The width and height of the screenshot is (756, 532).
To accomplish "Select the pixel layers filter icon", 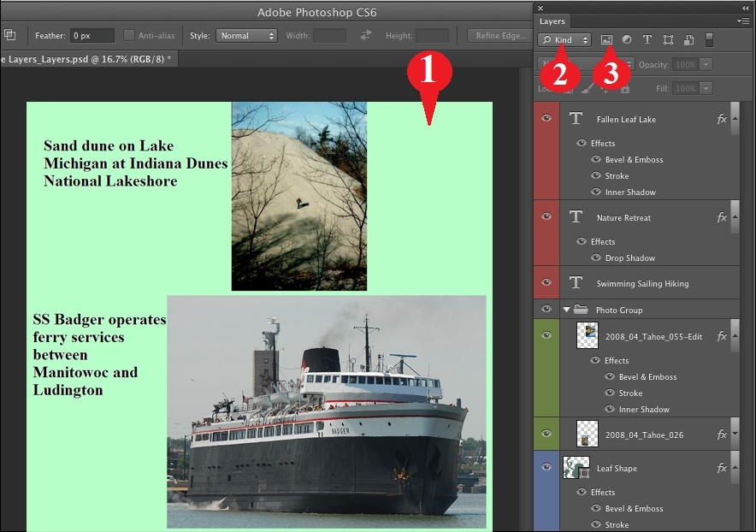I will pos(608,39).
